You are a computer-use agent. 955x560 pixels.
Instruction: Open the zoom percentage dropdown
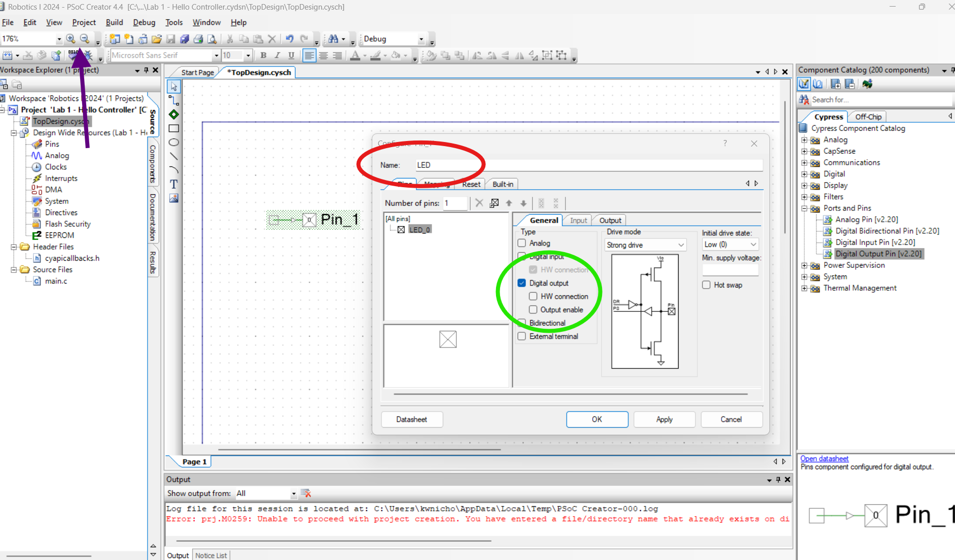pyautogui.click(x=58, y=39)
